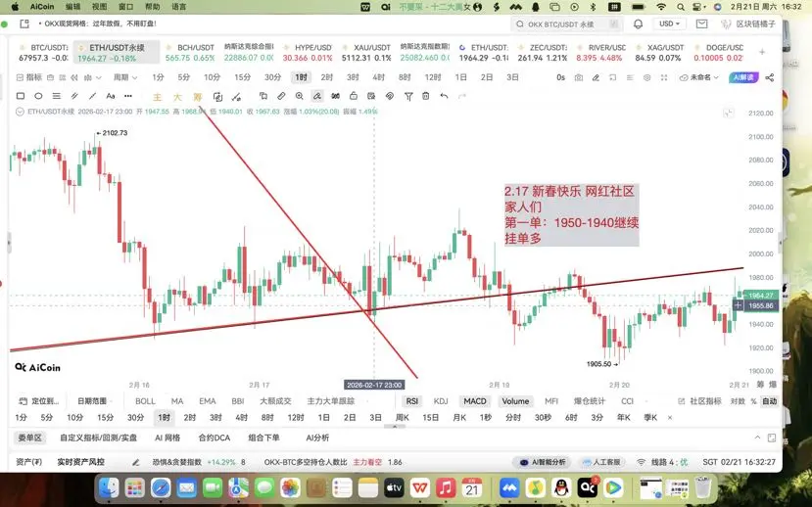Click the 定位到 locate button

[39, 401]
